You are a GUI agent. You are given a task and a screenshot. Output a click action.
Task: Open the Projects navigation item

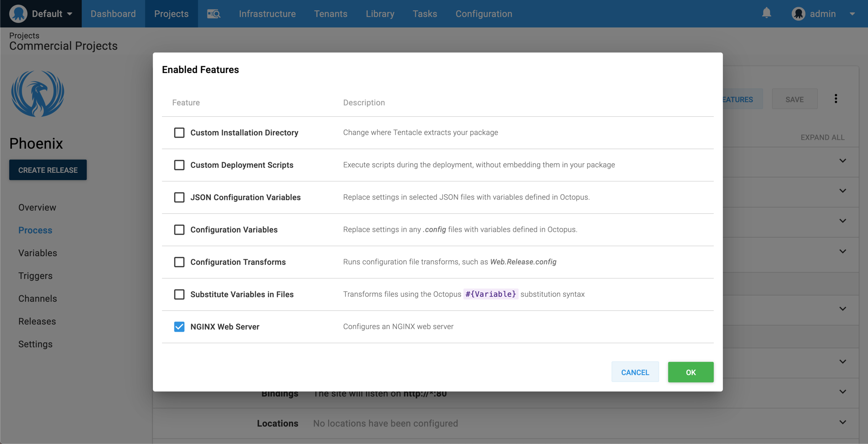click(172, 14)
